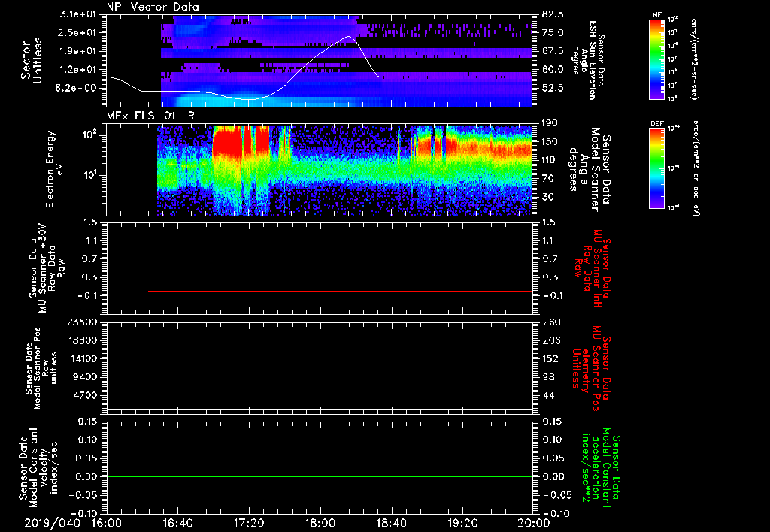This screenshot has height=532, width=770.
Task: Select the 'NPI Vector Data' panel title
Action: tap(153, 7)
